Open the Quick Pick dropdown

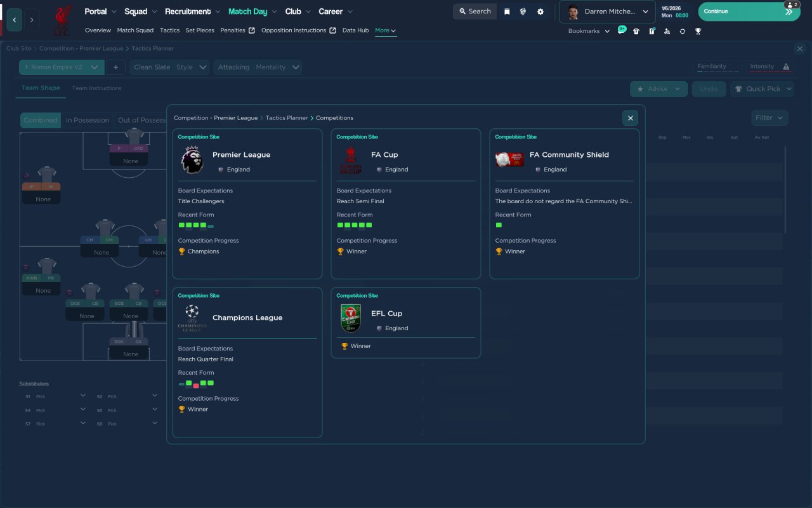coord(762,89)
